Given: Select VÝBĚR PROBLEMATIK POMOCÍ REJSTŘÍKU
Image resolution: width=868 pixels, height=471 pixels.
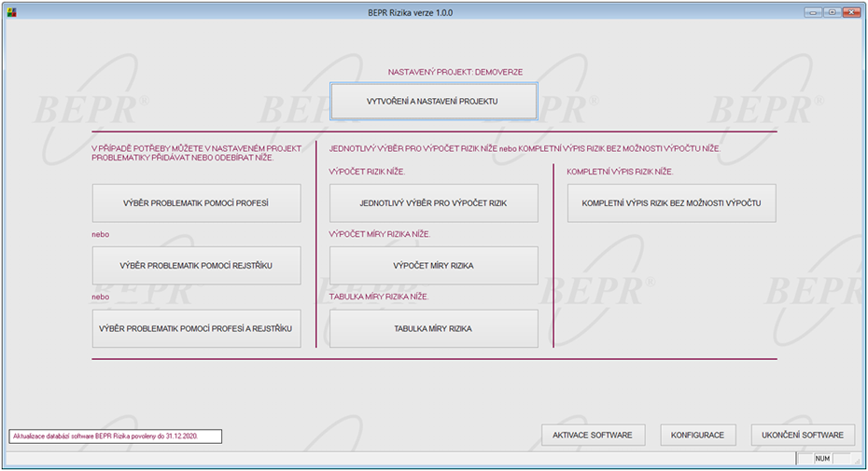Looking at the screenshot, I should (x=197, y=266).
